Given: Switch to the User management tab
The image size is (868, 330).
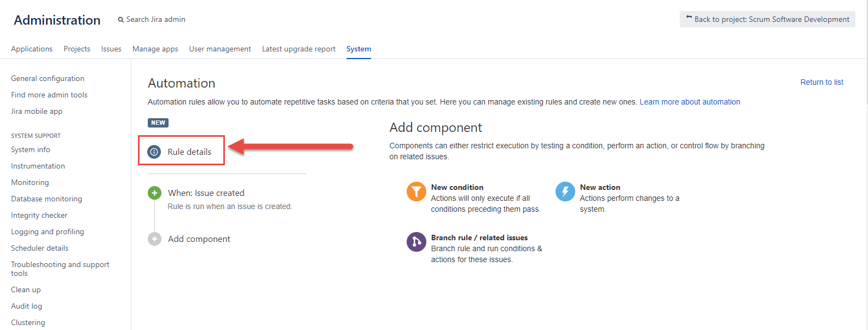Looking at the screenshot, I should pos(220,49).
